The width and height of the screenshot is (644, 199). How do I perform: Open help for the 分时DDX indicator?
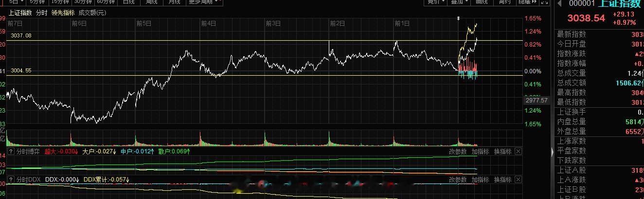[10, 180]
